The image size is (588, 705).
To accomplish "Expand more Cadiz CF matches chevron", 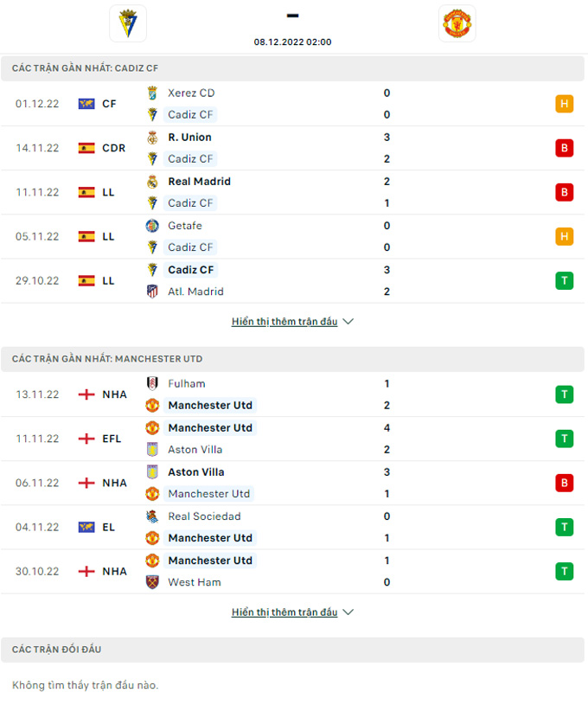I will click(x=348, y=322).
